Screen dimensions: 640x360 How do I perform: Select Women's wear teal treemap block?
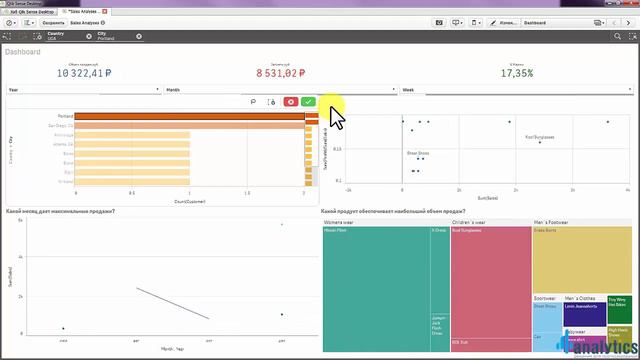point(376,289)
